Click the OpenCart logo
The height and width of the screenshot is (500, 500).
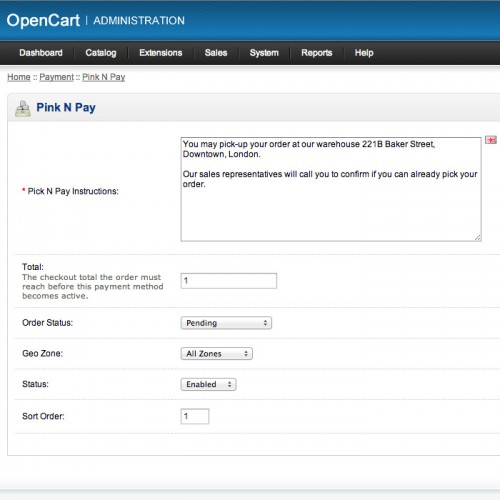[43, 20]
